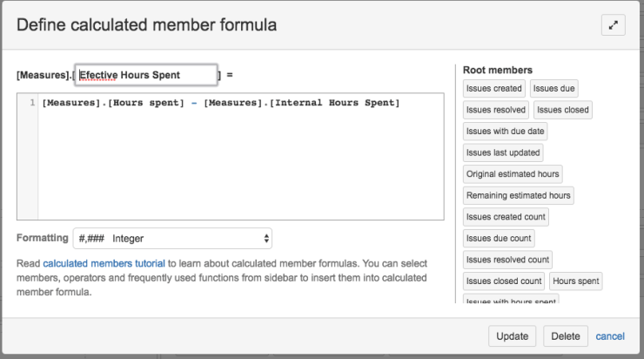Insert the Issues closed member
Viewport: 644px width, 359px height.
[562, 110]
